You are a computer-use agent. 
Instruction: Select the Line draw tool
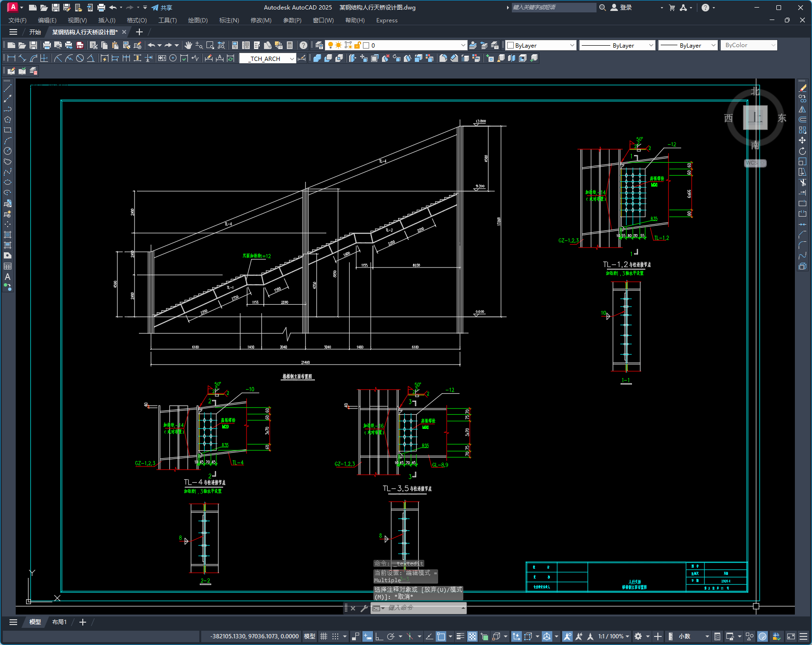pos(8,88)
